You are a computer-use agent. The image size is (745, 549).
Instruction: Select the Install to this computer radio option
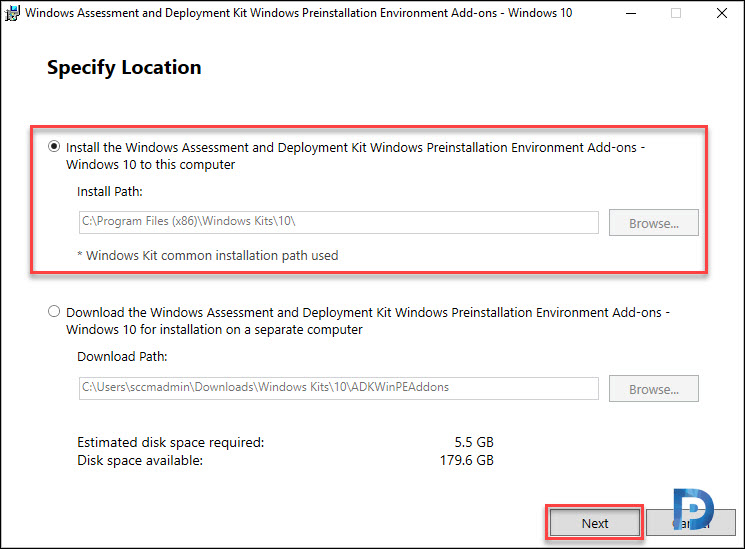pyautogui.click(x=54, y=146)
